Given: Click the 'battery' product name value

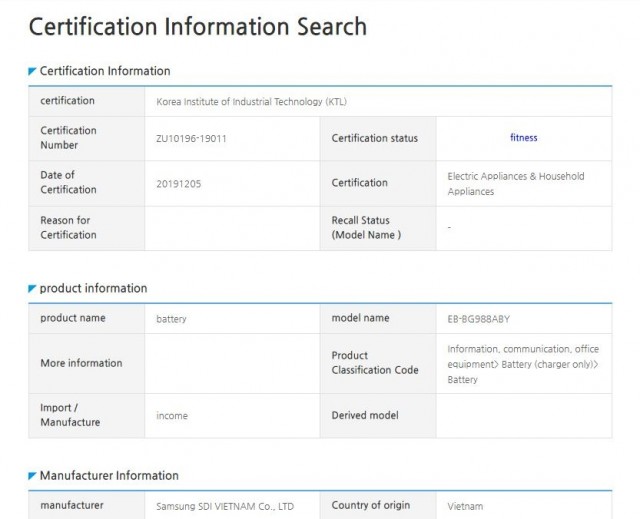Looking at the screenshot, I should (x=171, y=319).
